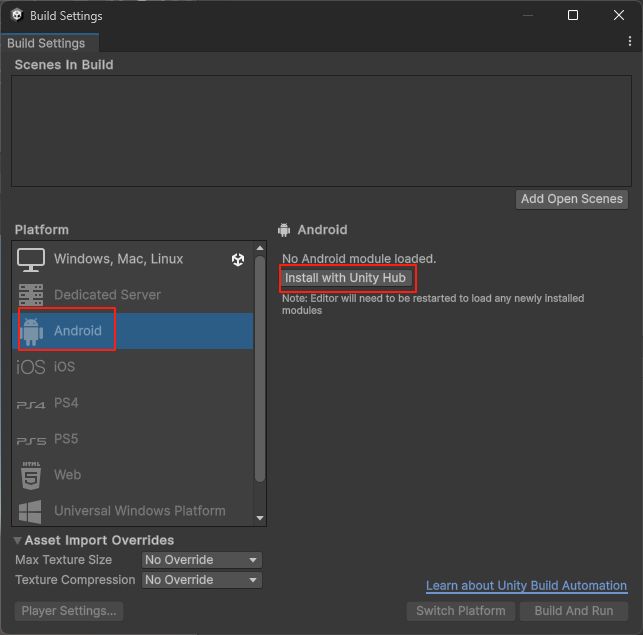Click the Unity active platform badge
Image resolution: width=643 pixels, height=635 pixels.
click(238, 259)
